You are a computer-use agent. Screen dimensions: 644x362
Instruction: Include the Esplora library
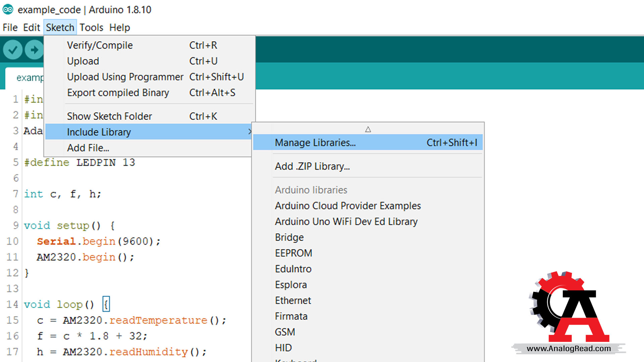(x=368, y=285)
